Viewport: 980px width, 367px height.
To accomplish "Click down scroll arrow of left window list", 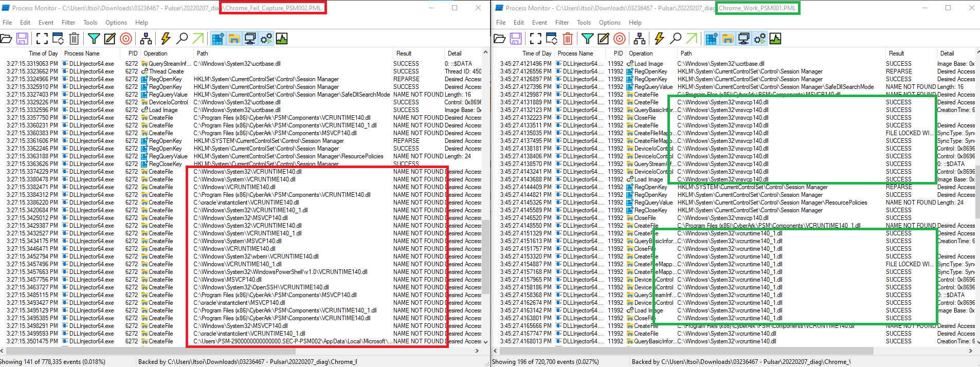I will point(485,341).
